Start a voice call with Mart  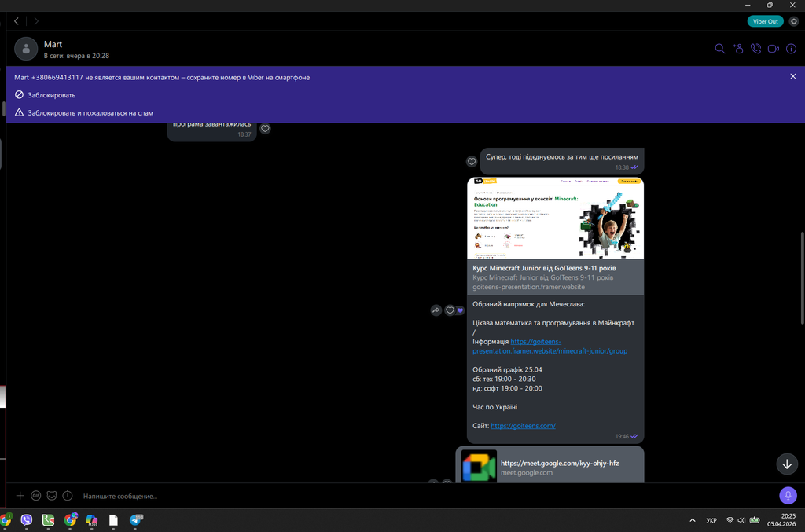click(755, 49)
